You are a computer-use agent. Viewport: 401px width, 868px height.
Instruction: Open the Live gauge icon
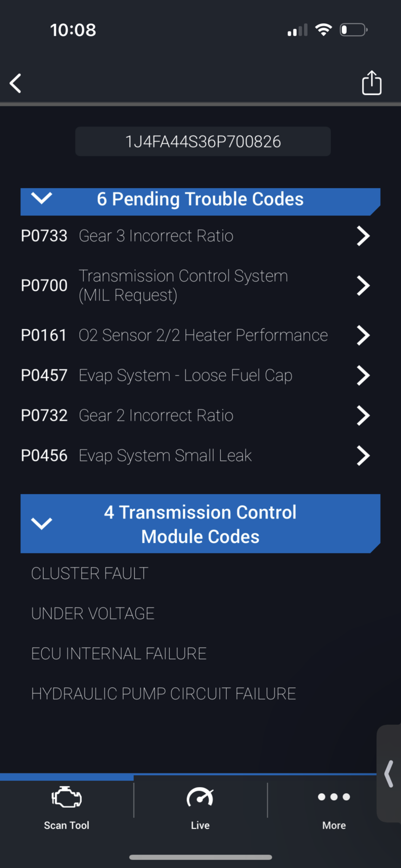[200, 797]
